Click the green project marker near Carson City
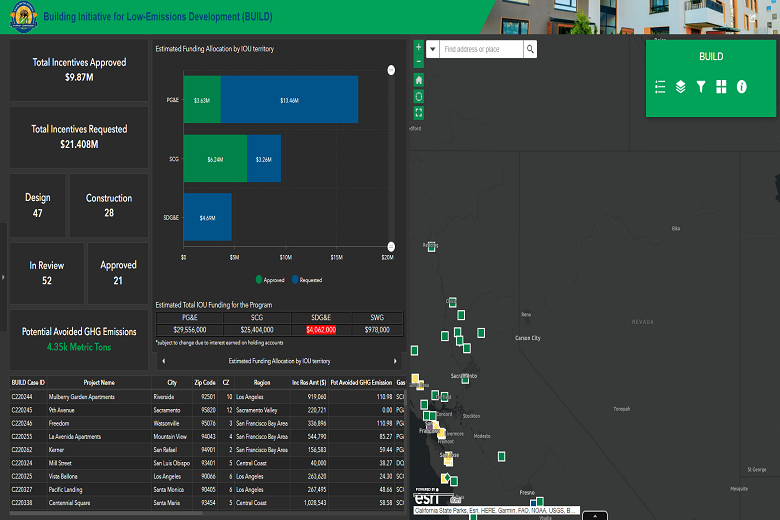780x520 pixels. coord(481,332)
